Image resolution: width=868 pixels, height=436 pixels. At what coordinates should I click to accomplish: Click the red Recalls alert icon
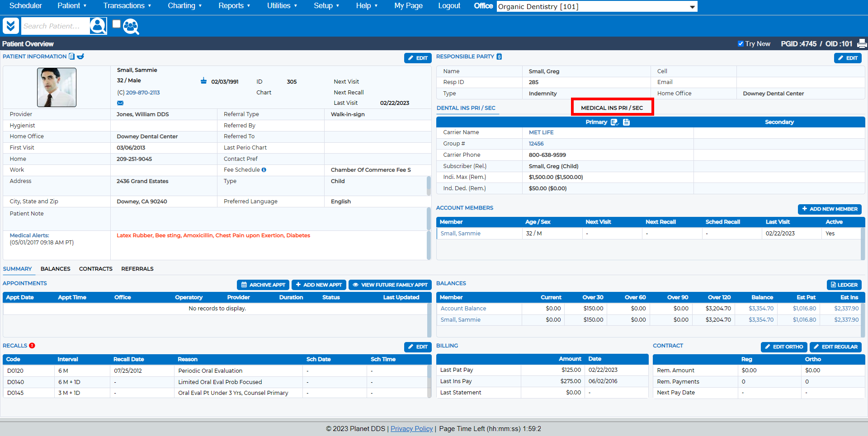[32, 346]
